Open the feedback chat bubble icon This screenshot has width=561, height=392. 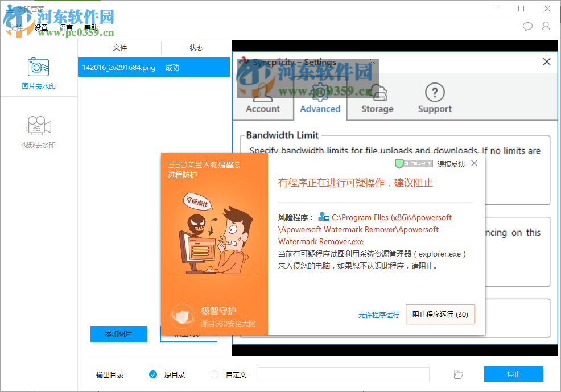click(x=527, y=26)
